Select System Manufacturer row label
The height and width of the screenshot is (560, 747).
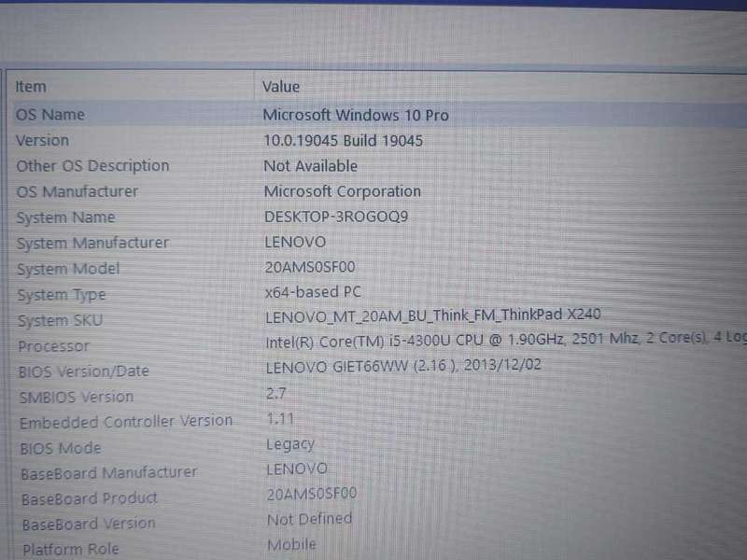pyautogui.click(x=92, y=244)
